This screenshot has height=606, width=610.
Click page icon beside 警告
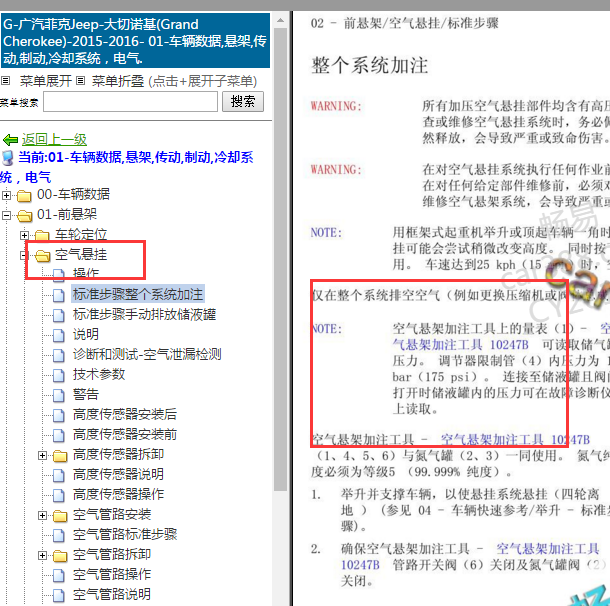(59, 396)
